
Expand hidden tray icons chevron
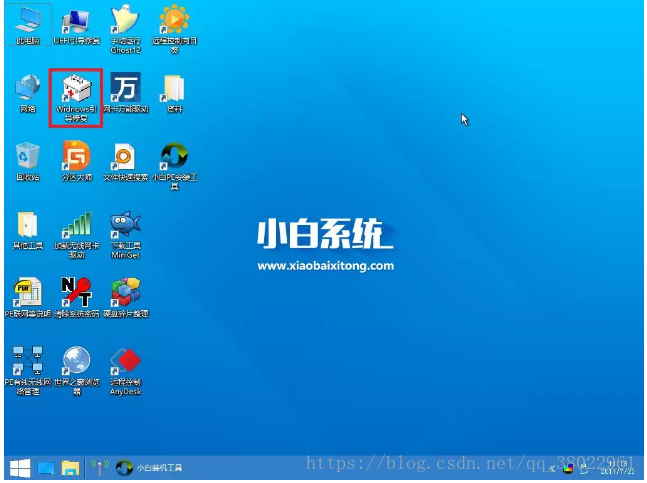[552, 469]
